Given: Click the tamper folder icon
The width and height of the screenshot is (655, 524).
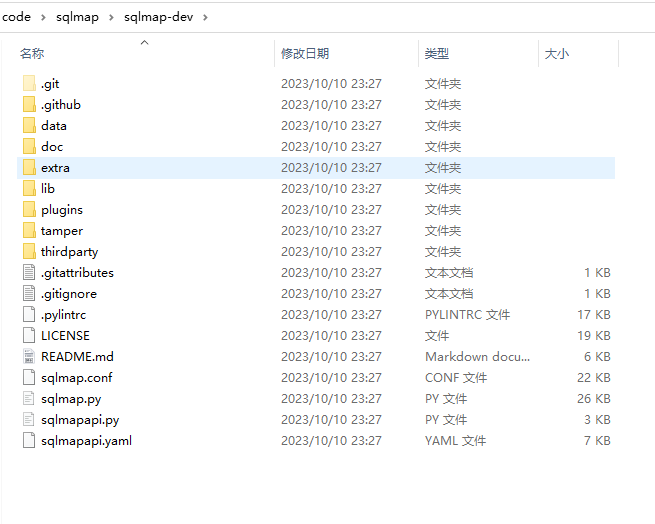Looking at the screenshot, I should tap(29, 231).
